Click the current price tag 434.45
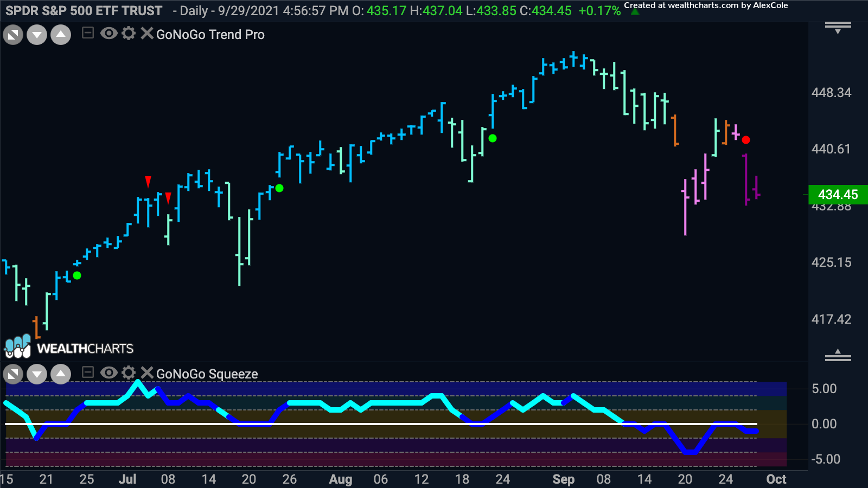This screenshot has height=488, width=868. [838, 195]
